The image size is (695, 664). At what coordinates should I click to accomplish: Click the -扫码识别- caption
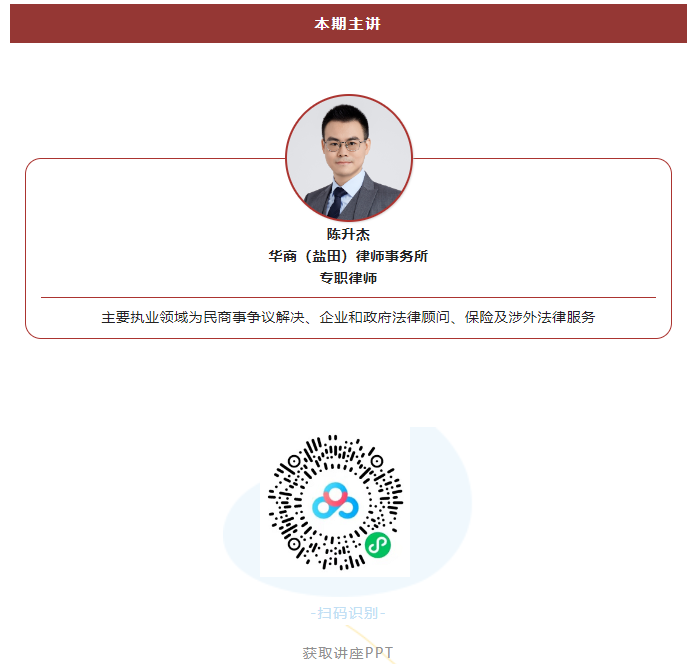[348, 613]
